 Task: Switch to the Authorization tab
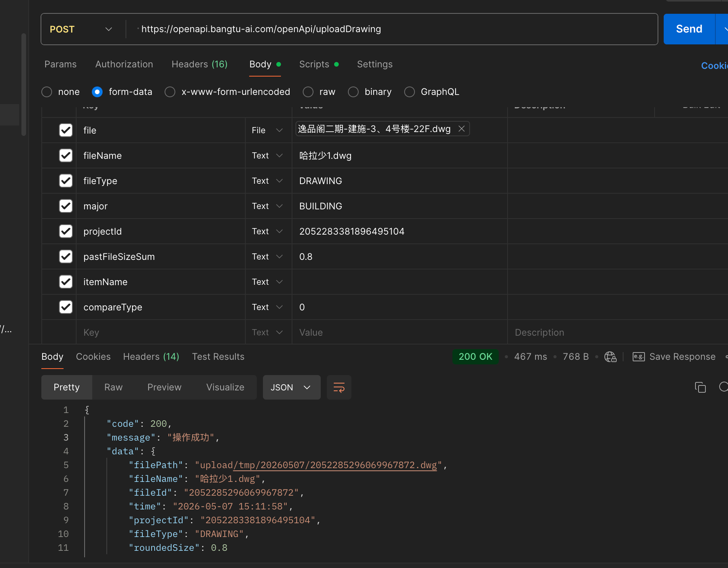pyautogui.click(x=124, y=64)
